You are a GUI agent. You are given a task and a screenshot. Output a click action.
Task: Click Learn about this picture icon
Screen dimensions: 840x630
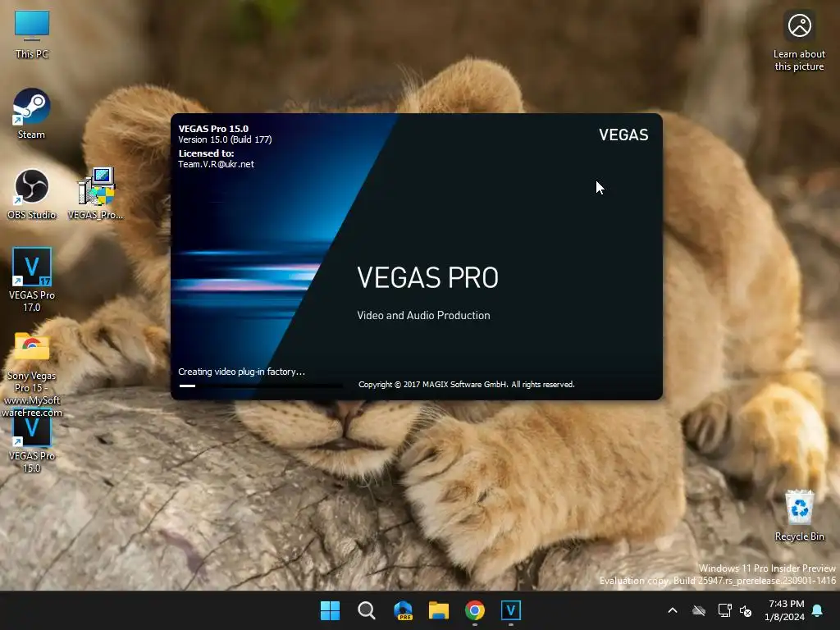click(x=799, y=41)
